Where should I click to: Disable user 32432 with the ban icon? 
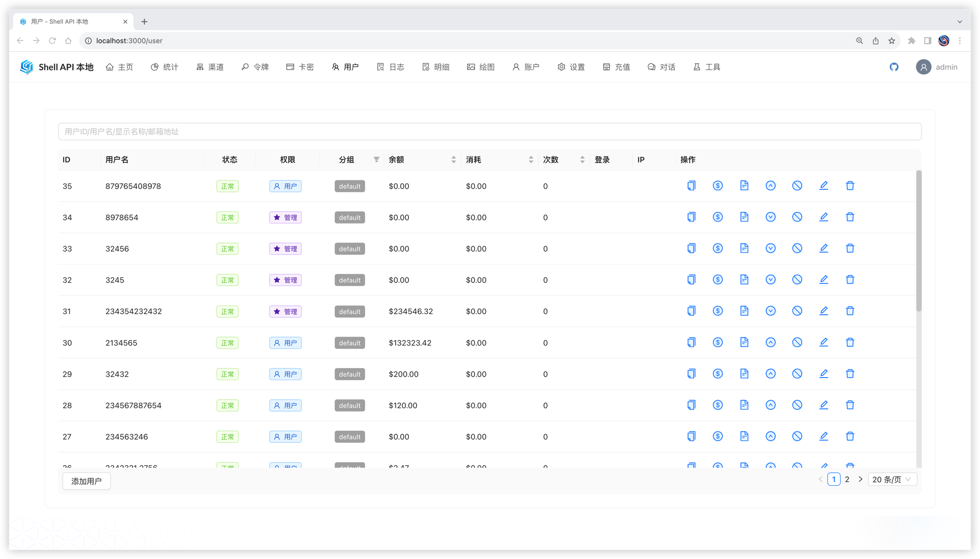click(x=797, y=374)
